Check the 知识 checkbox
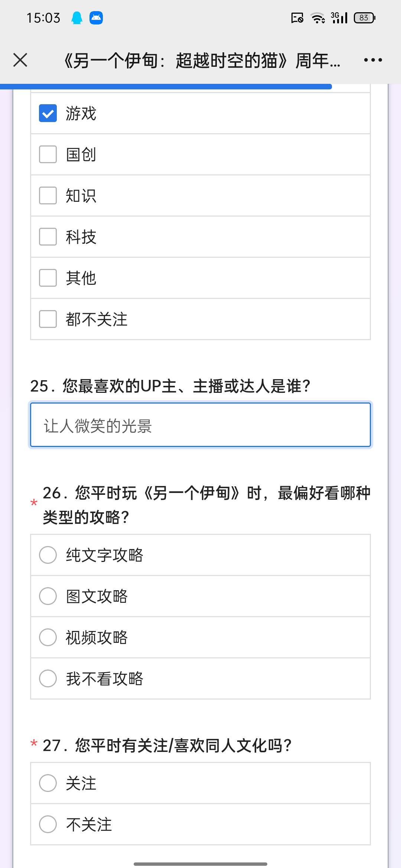 click(48, 195)
